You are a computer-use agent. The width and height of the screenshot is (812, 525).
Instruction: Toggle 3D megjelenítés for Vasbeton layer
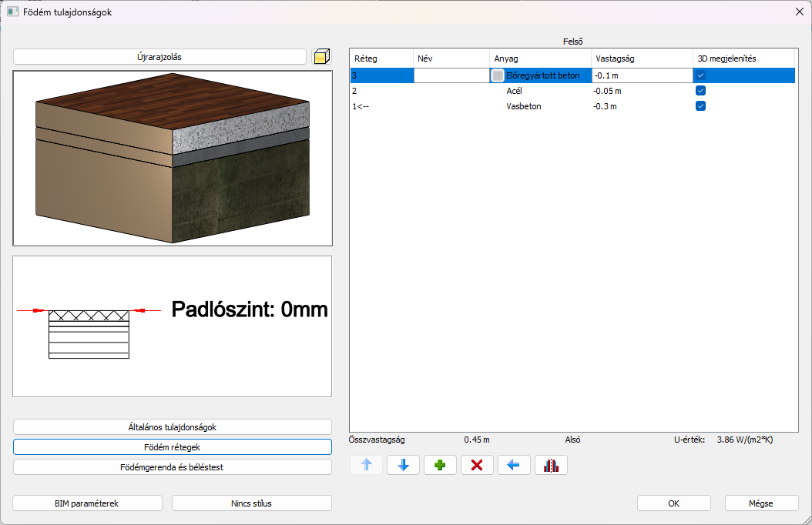click(x=700, y=106)
